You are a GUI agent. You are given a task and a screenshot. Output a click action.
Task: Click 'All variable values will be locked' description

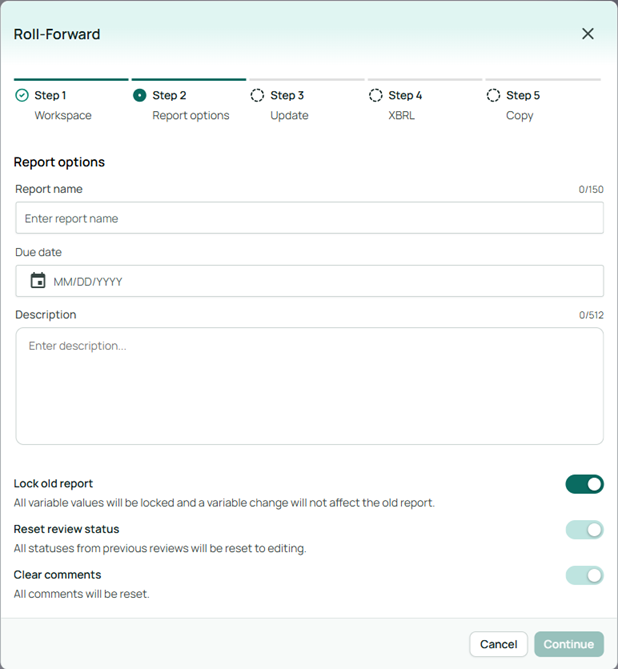click(224, 503)
